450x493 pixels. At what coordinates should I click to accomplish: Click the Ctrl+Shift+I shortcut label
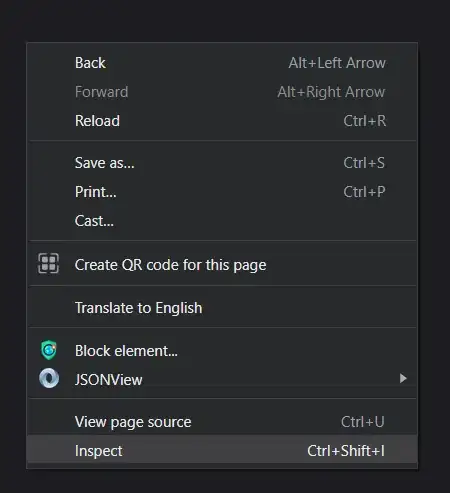[x=346, y=451]
